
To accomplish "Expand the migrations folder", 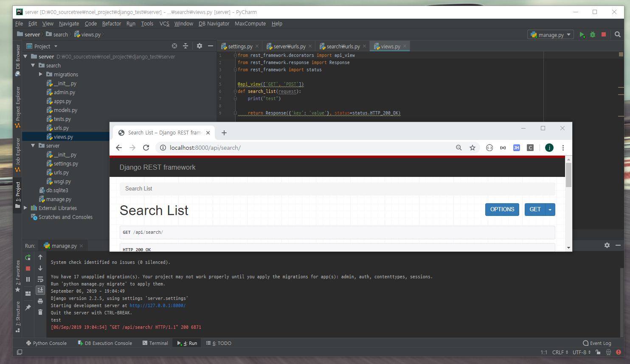I will [x=41, y=74].
